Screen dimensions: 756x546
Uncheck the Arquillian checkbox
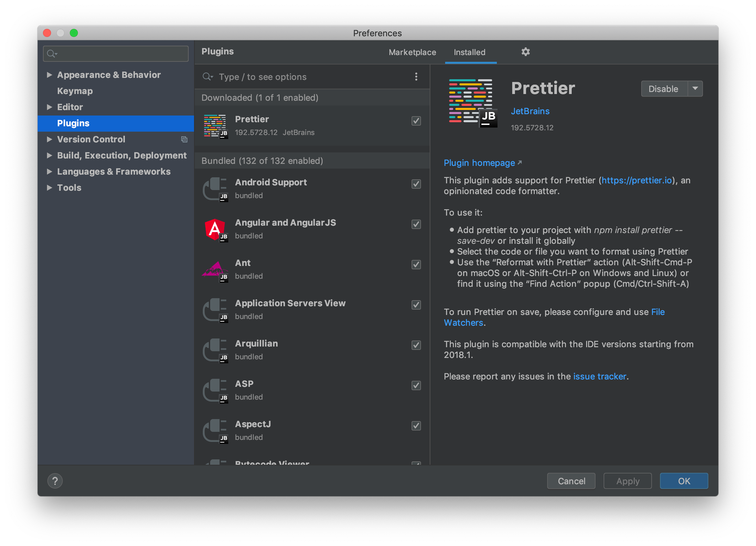416,345
